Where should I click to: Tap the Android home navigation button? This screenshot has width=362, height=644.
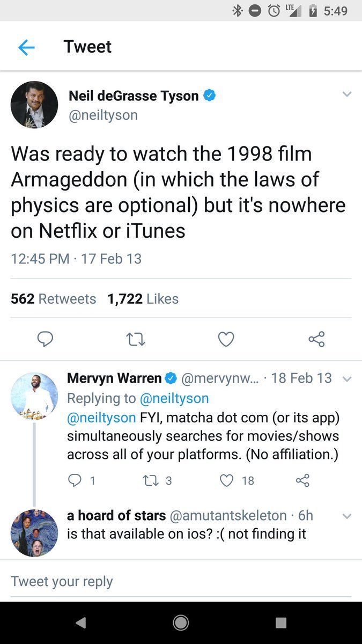[181, 623]
